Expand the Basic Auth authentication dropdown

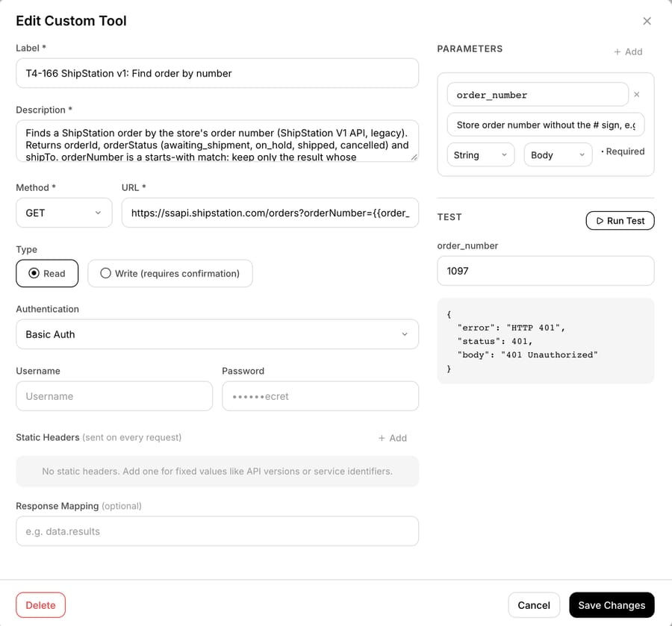pos(217,334)
